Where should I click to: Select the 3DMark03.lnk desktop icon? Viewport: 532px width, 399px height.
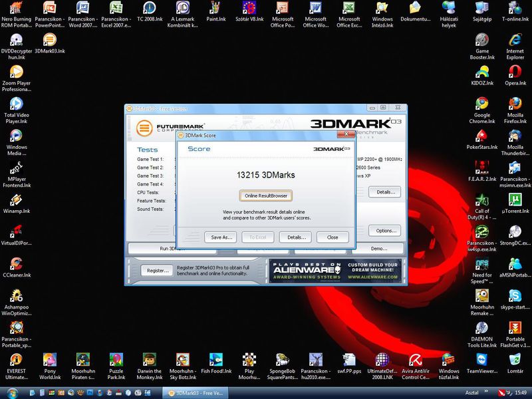coord(49,43)
